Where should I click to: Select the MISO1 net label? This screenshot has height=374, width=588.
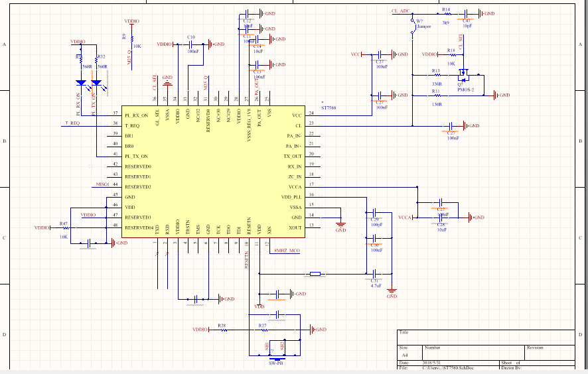[x=102, y=184]
